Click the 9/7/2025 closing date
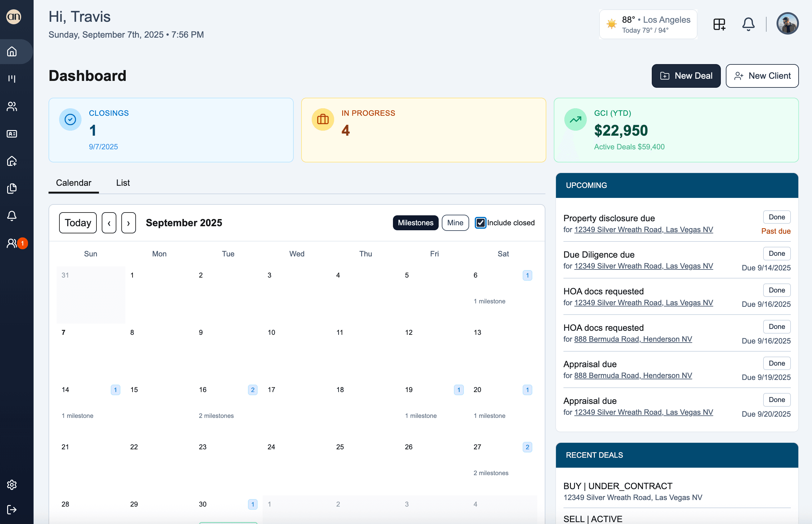812x524 pixels. pyautogui.click(x=103, y=147)
